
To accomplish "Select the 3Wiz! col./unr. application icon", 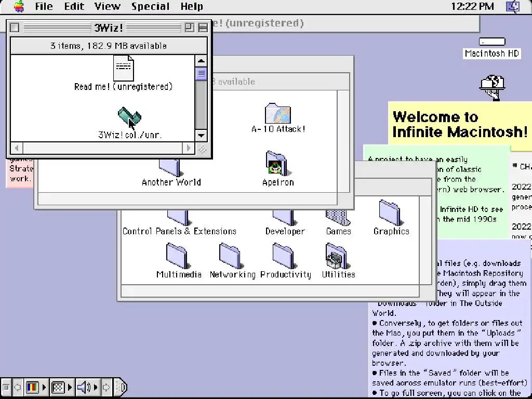I will click(129, 117).
